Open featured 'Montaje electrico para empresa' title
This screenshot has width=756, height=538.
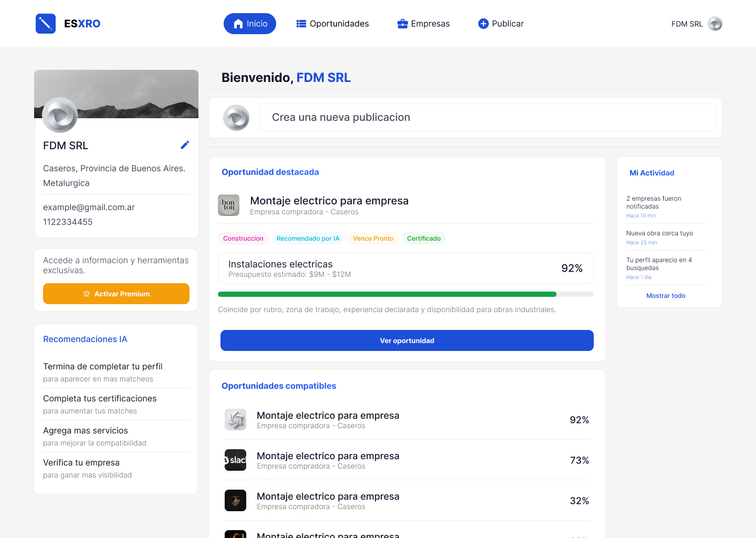pyautogui.click(x=329, y=201)
